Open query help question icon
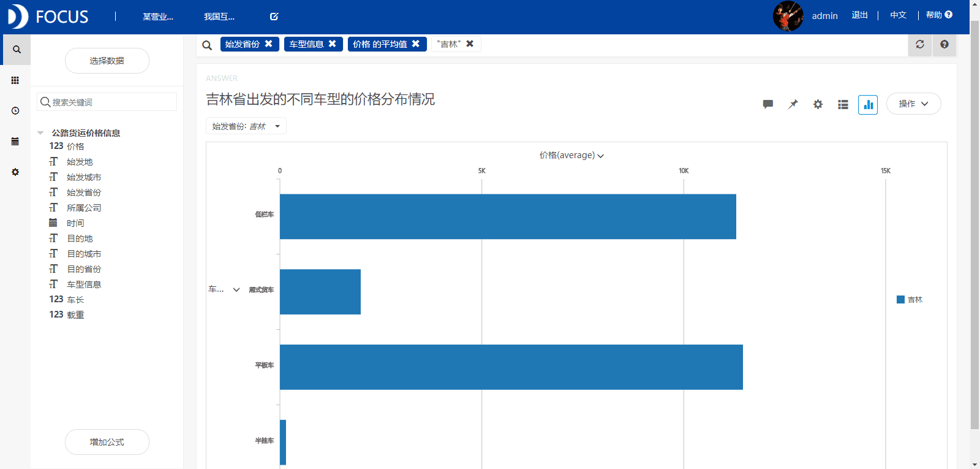The image size is (980, 469). click(x=944, y=44)
